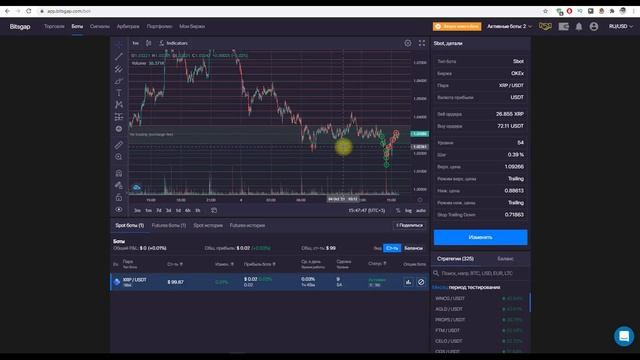This screenshot has width=640, height=360.
Task: Select the prediction and measurement tool
Action: [119, 117]
